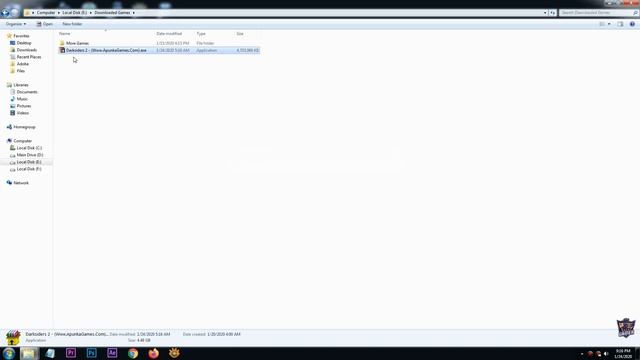Expand the arrow after Downloaded Games in breadcrumb
The image size is (640, 360).
coord(133,13)
